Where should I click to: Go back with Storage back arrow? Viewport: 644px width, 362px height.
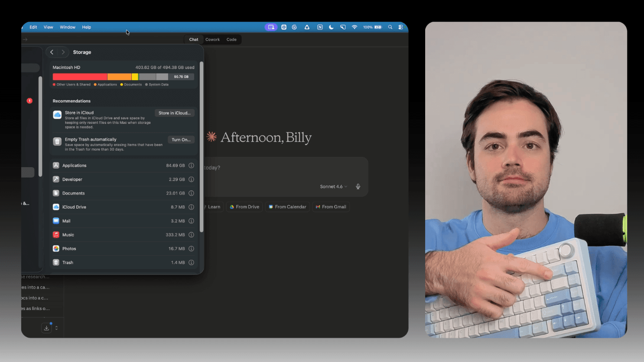click(x=52, y=52)
